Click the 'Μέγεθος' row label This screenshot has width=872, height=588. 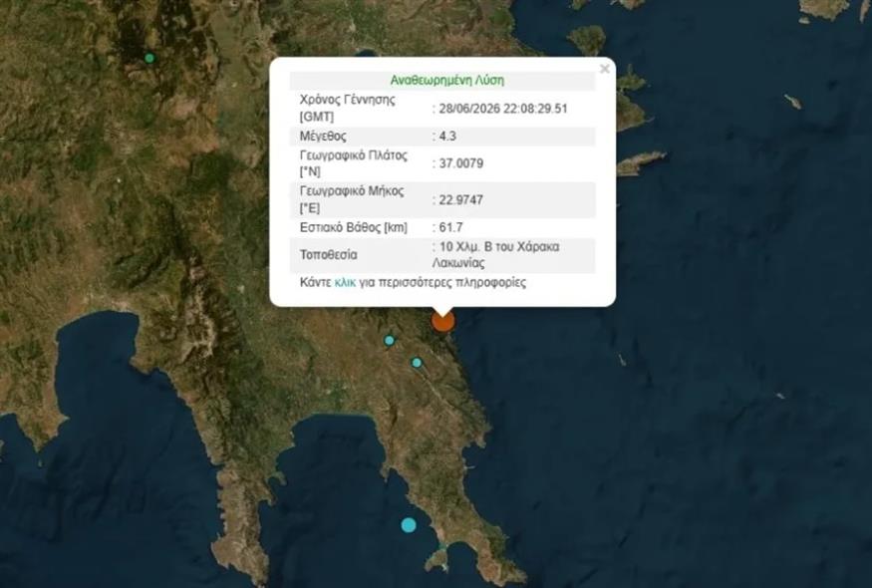(323, 136)
